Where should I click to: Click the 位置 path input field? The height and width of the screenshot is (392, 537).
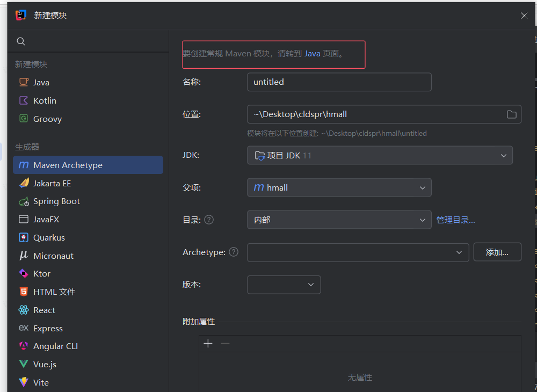[x=384, y=114]
